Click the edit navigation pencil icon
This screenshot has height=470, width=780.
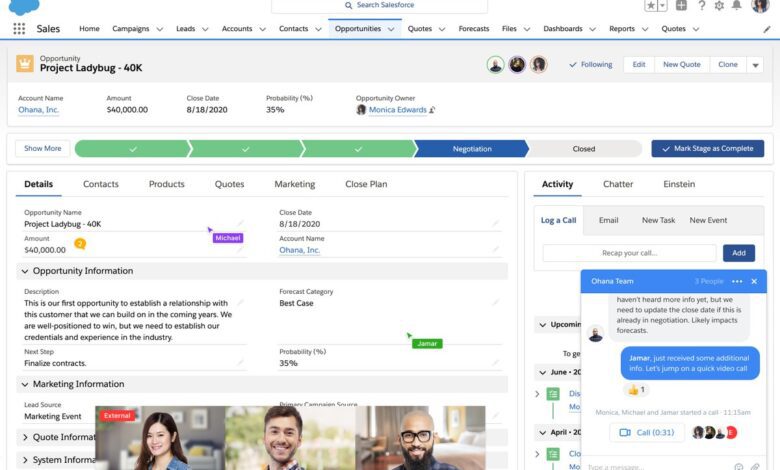coord(767,29)
